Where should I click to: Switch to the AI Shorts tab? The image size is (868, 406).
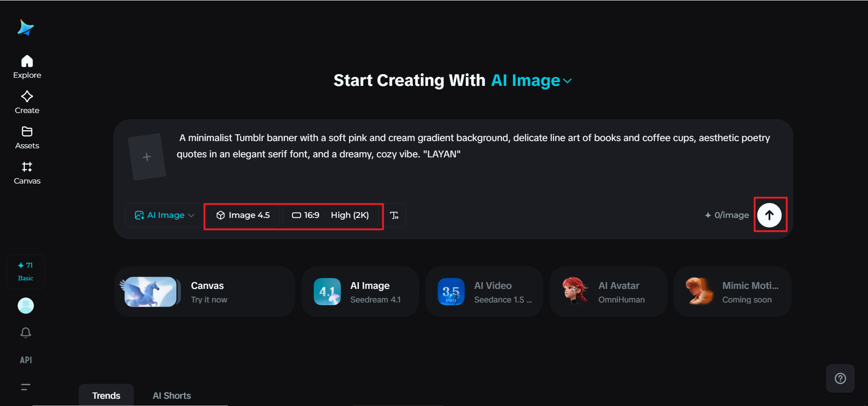(x=172, y=396)
